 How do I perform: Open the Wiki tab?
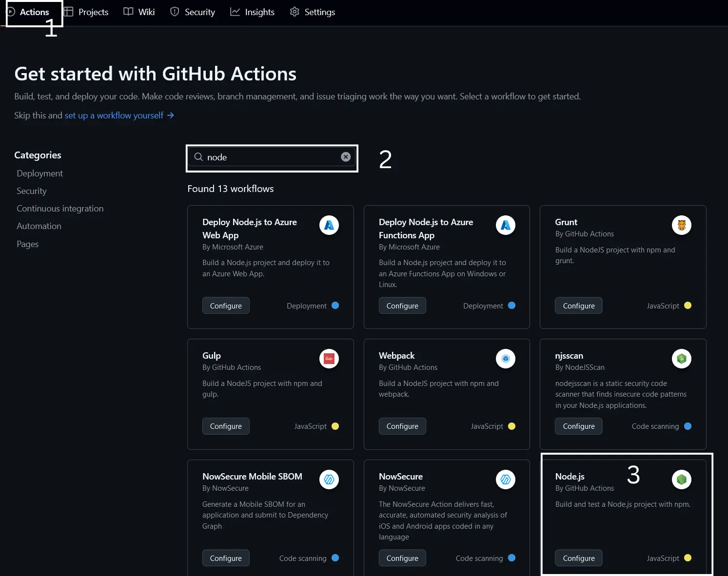pos(139,12)
